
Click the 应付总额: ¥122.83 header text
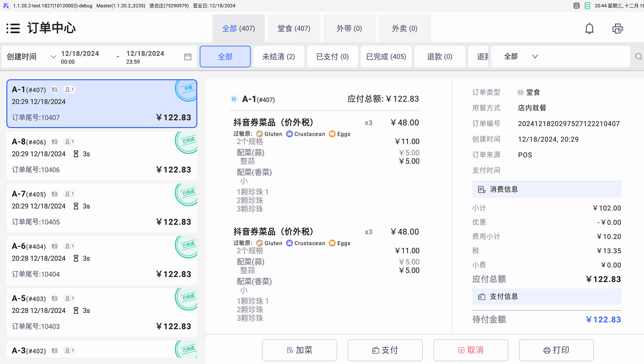(383, 99)
